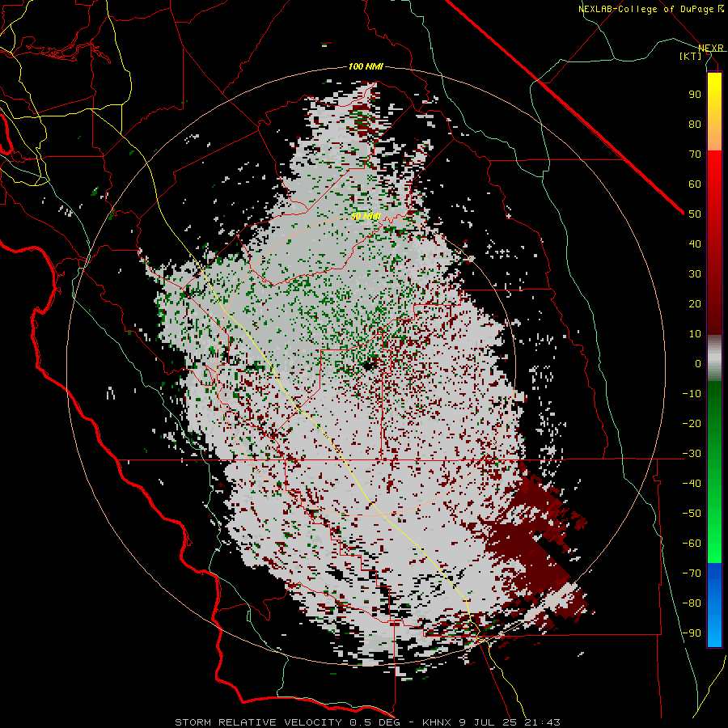The height and width of the screenshot is (728, 728).
Task: Click the 60 value on the velocity scale
Action: (x=695, y=184)
